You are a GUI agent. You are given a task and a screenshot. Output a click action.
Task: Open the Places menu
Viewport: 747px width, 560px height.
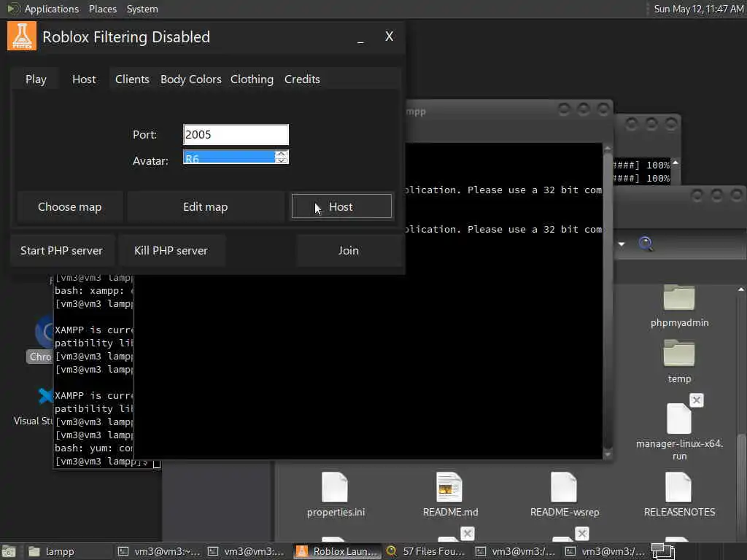102,9
